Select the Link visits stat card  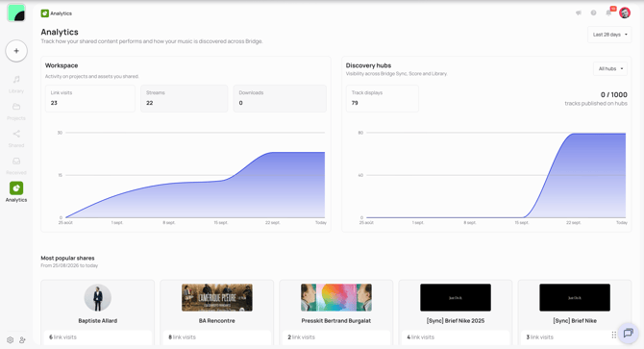coord(90,98)
